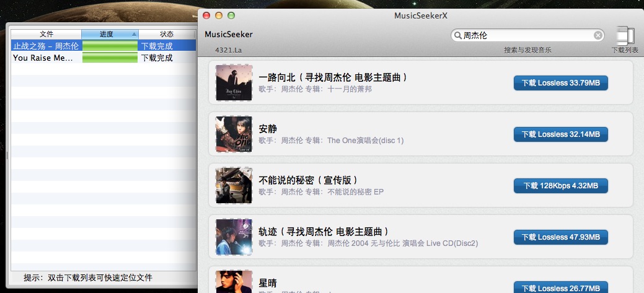
Task: Select the You Raise Me download row
Action: (43, 58)
